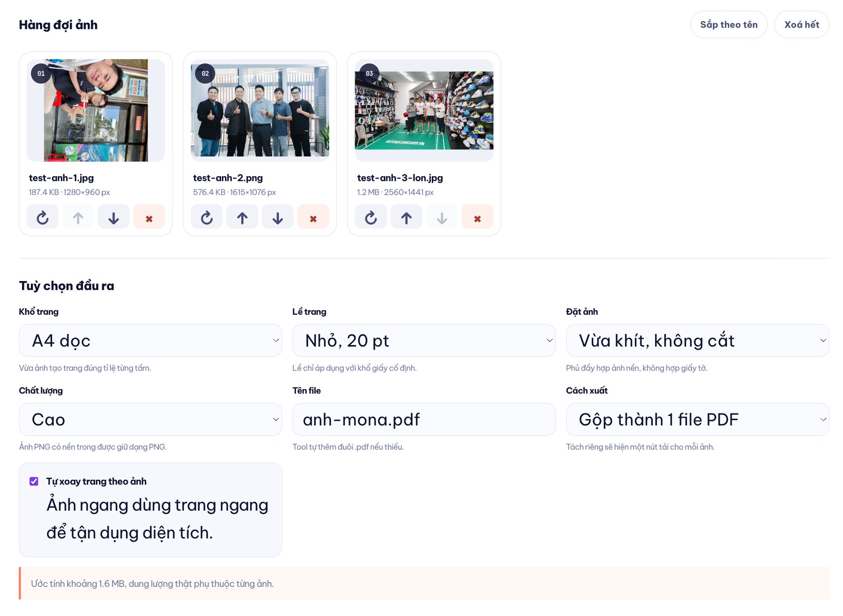843x616 pixels.
Task: Open the Lề trang dropdown Nhỏ, 20 pt
Action: click(424, 341)
